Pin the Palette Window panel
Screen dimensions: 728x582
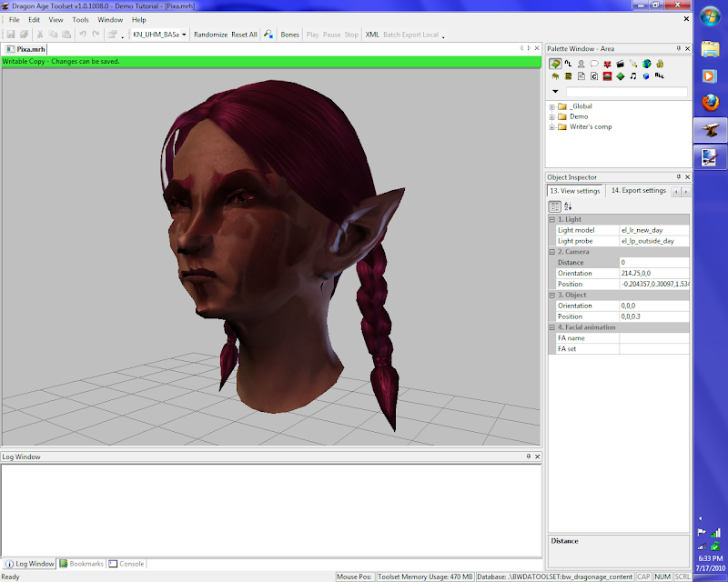click(x=678, y=48)
